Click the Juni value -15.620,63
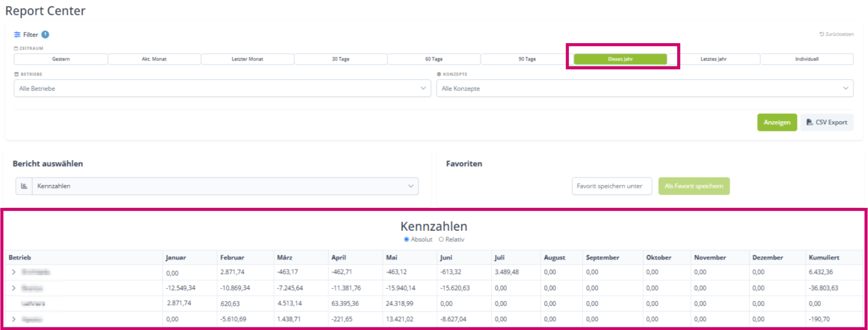 click(455, 288)
